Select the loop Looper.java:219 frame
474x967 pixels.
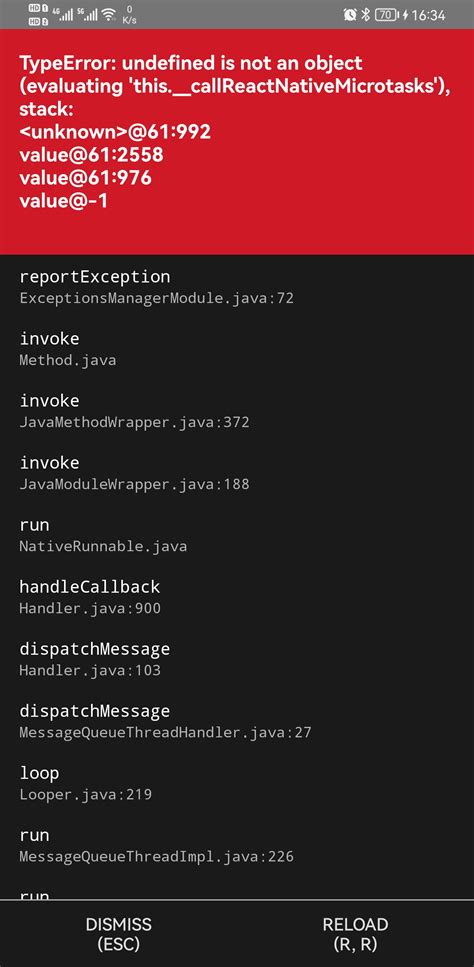[237, 783]
